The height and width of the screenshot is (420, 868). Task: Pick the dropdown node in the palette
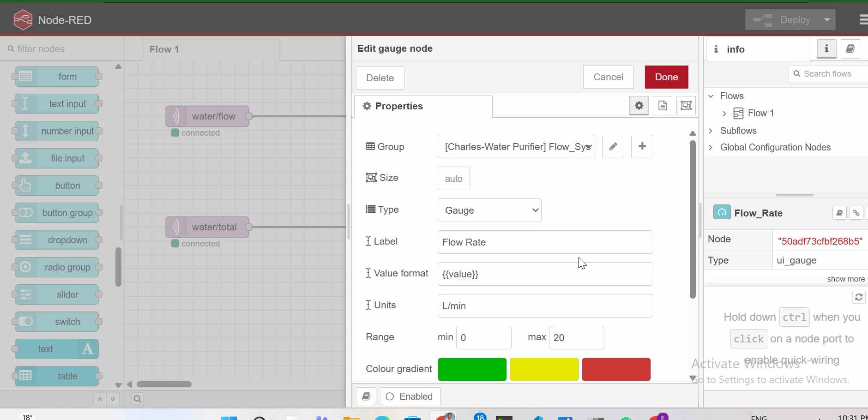(x=57, y=240)
